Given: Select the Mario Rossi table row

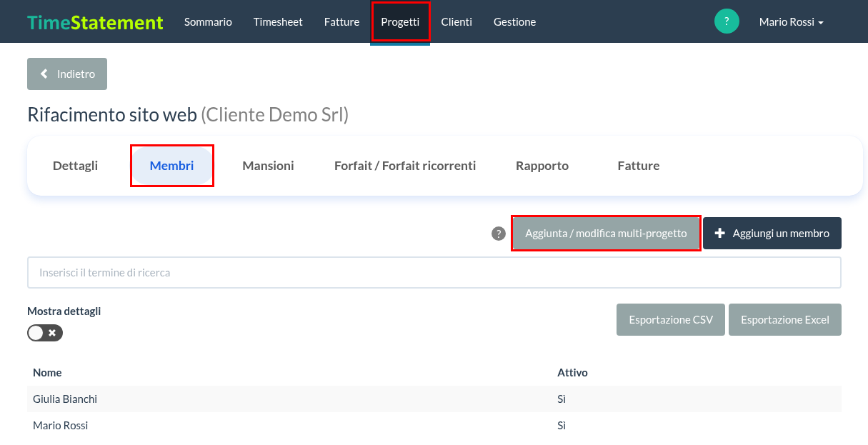Looking at the screenshot, I should tap(434, 426).
